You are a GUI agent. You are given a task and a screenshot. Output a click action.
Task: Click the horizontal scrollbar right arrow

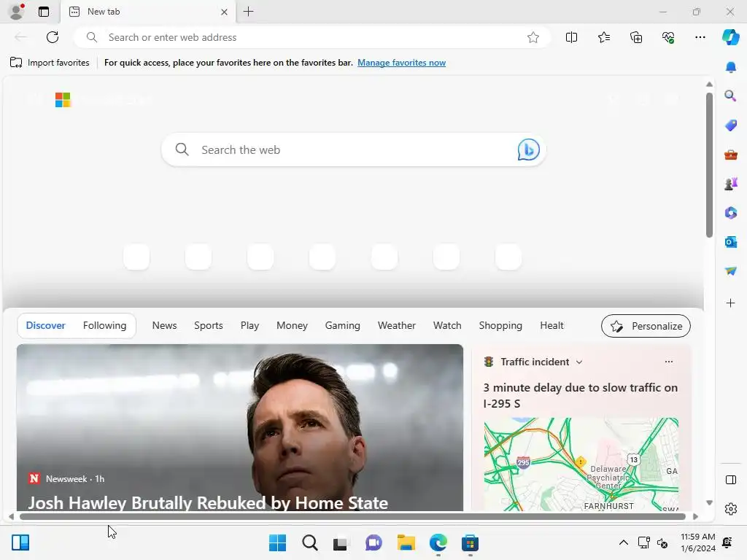[695, 517]
